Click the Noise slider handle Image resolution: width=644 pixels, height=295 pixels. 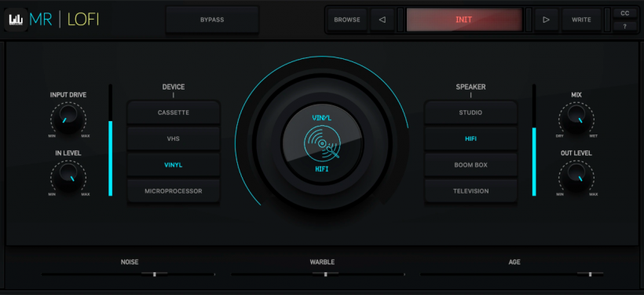pyautogui.click(x=155, y=274)
